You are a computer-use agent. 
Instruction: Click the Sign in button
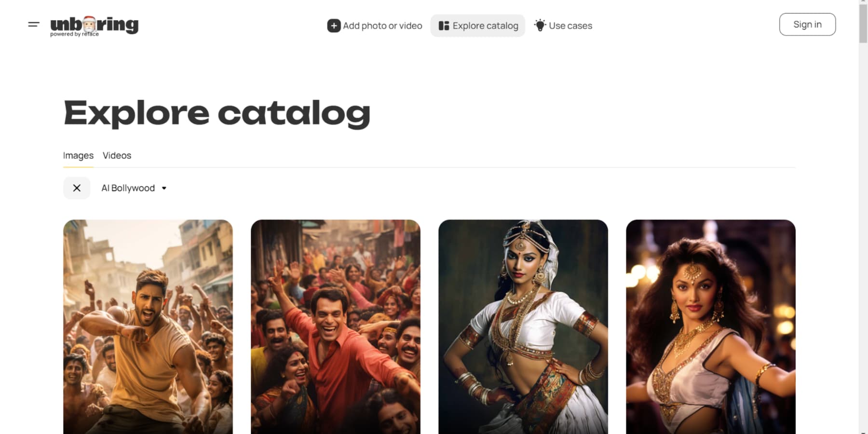point(807,24)
